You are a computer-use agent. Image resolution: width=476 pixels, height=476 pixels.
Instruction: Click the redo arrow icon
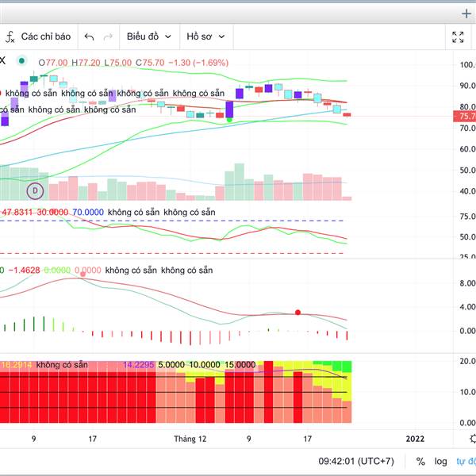[108, 36]
